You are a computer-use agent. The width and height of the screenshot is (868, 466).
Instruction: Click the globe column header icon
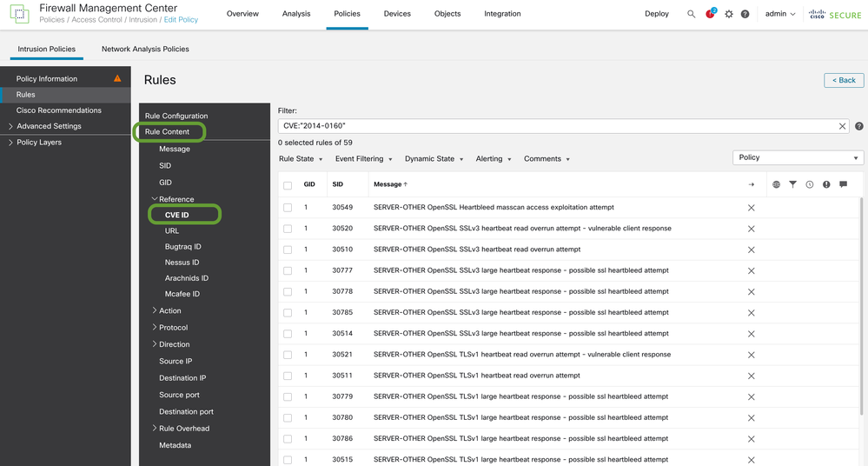[x=776, y=184]
